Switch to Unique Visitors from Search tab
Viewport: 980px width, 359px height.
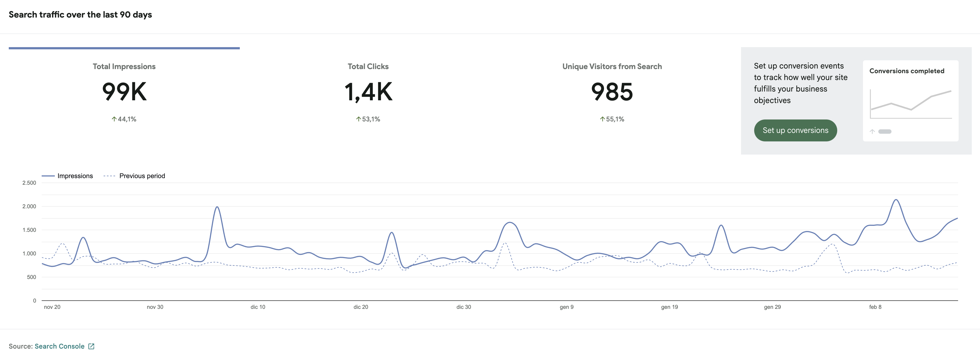pyautogui.click(x=612, y=67)
